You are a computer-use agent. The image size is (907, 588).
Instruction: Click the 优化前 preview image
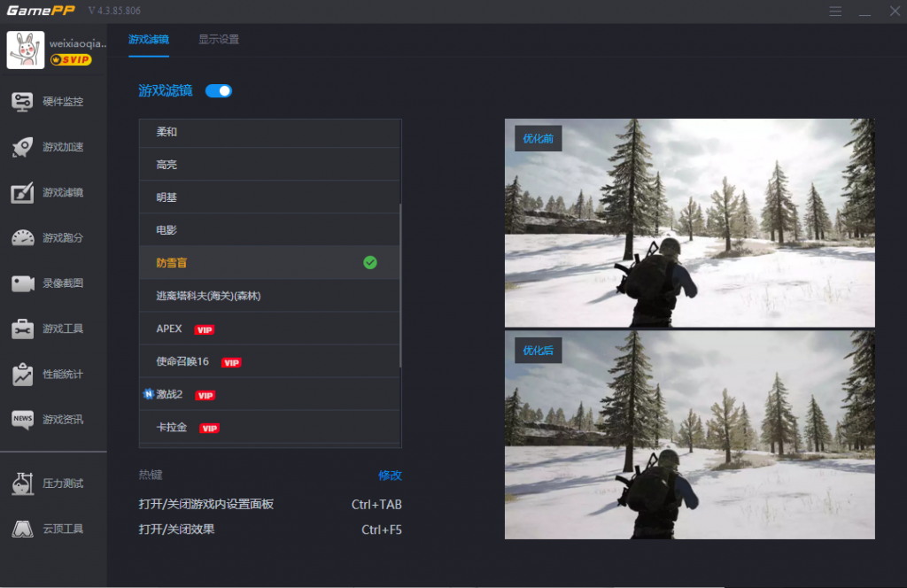click(x=689, y=222)
